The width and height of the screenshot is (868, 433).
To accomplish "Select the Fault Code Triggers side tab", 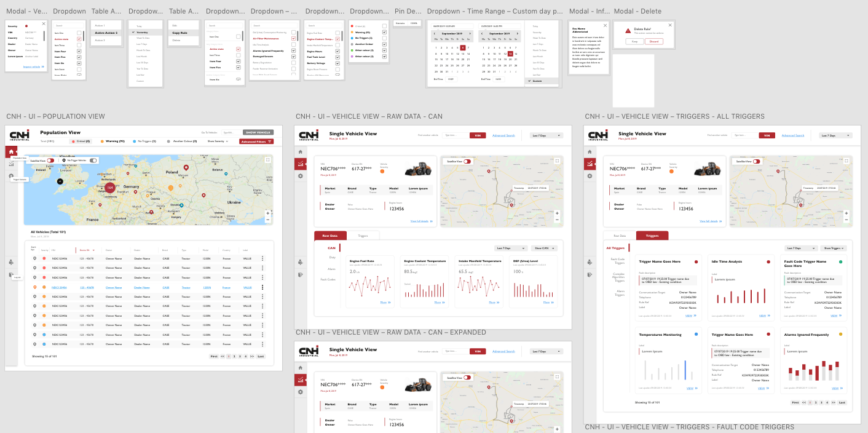I will [x=618, y=261].
